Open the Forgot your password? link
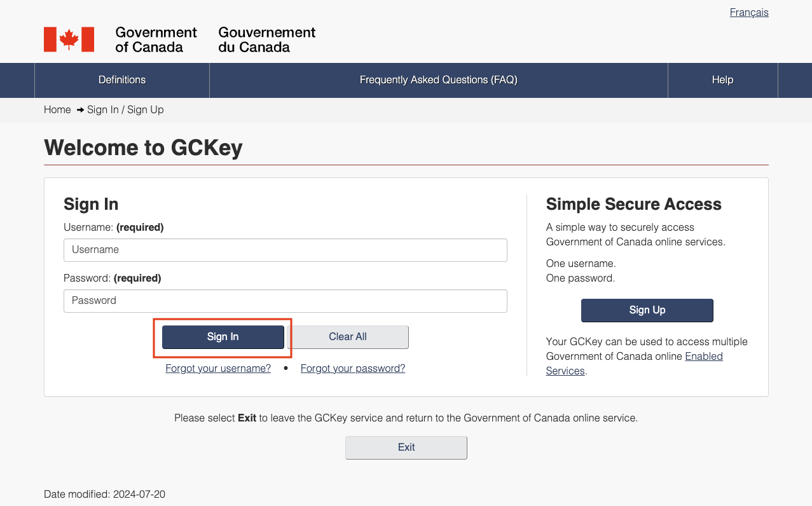812x506 pixels. click(352, 368)
